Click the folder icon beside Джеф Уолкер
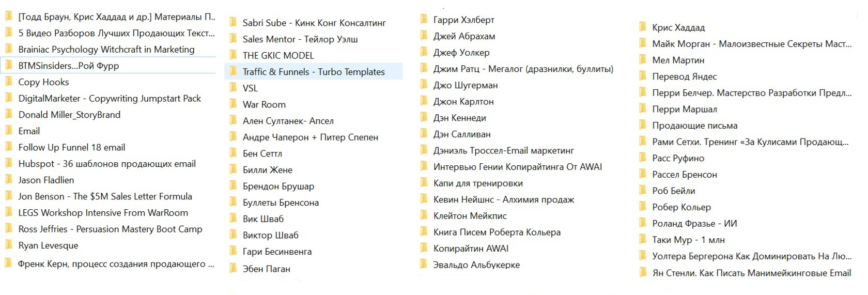This screenshot has height=295, width=868. pyautogui.click(x=424, y=52)
